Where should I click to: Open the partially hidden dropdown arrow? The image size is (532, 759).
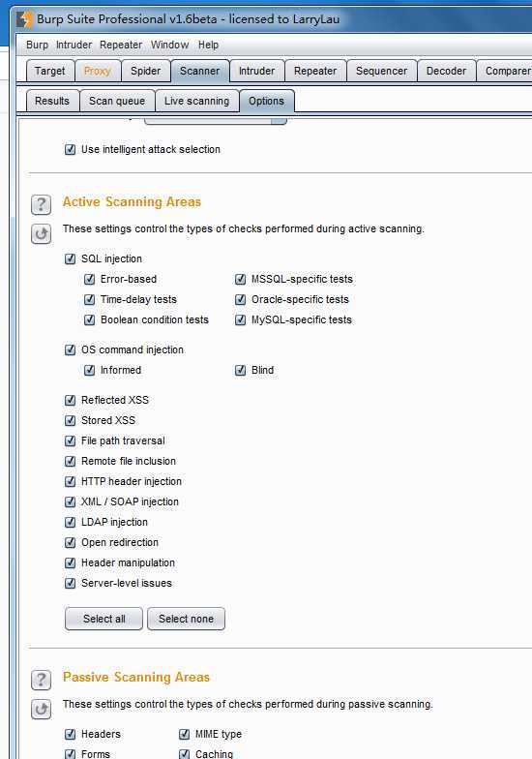[279, 120]
